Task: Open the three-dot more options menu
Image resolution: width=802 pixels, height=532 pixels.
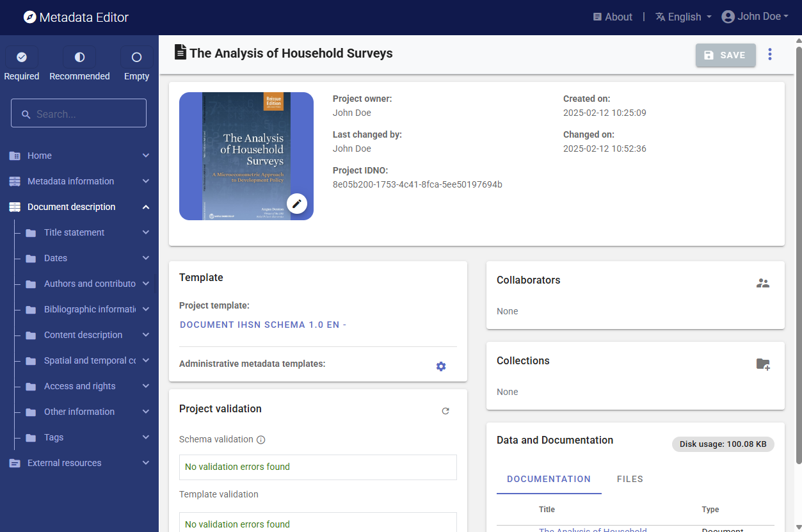Action: (x=770, y=54)
